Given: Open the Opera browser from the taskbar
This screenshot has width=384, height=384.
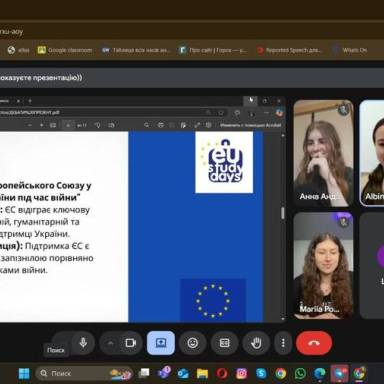Looking at the screenshot, I should [x=222, y=373].
